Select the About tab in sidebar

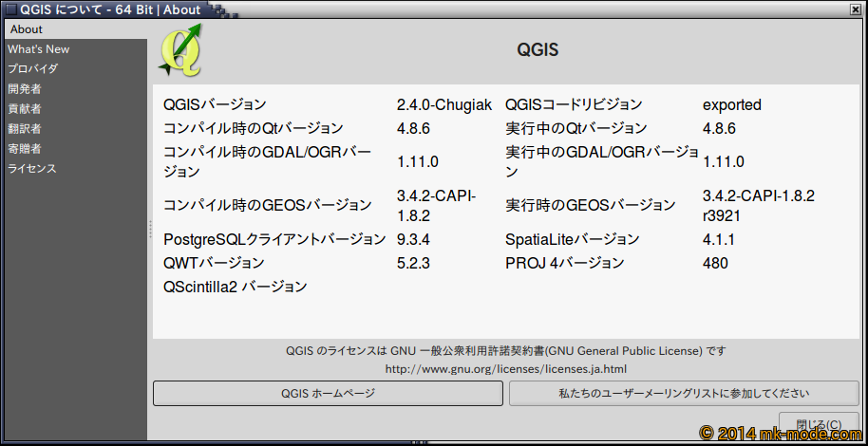(x=27, y=29)
